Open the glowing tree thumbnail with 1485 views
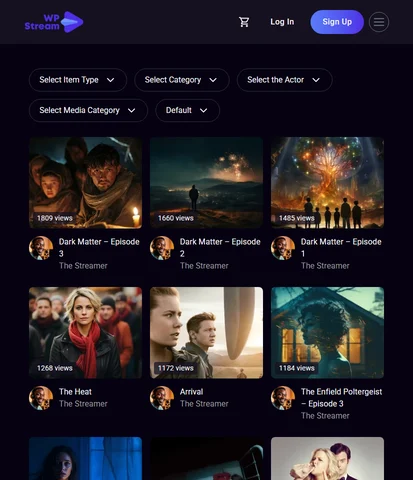The width and height of the screenshot is (413, 480). tap(327, 183)
